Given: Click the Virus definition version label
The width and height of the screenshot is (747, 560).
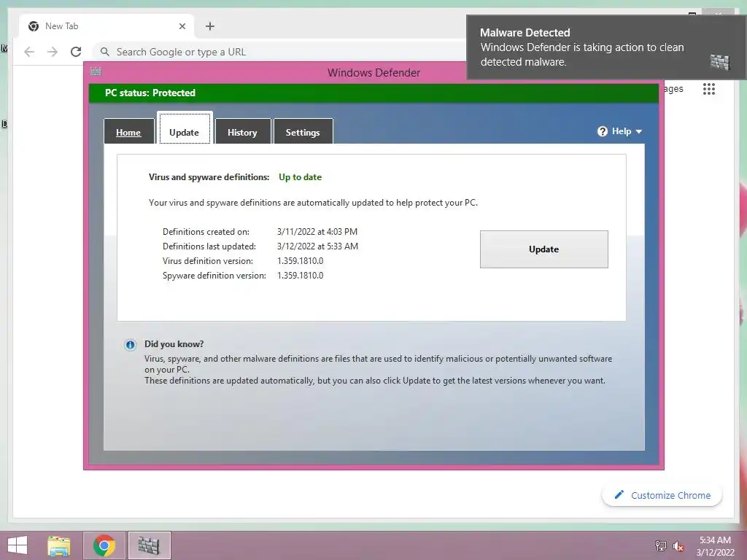Looking at the screenshot, I should [x=208, y=261].
